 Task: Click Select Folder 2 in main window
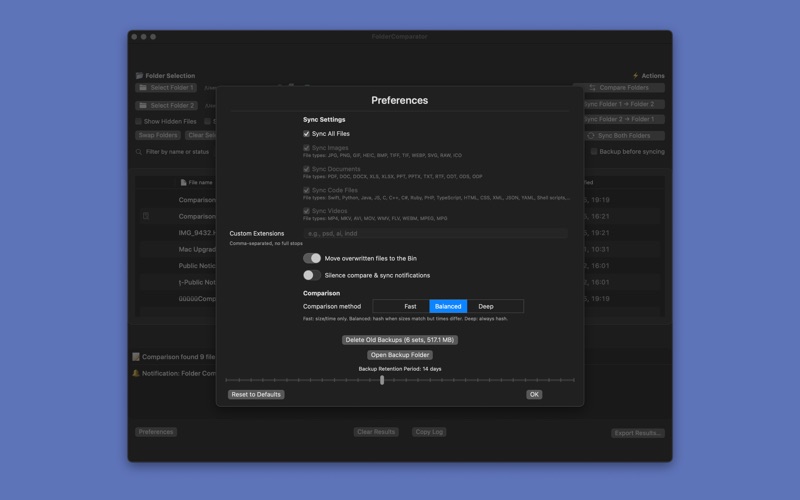[x=166, y=106]
